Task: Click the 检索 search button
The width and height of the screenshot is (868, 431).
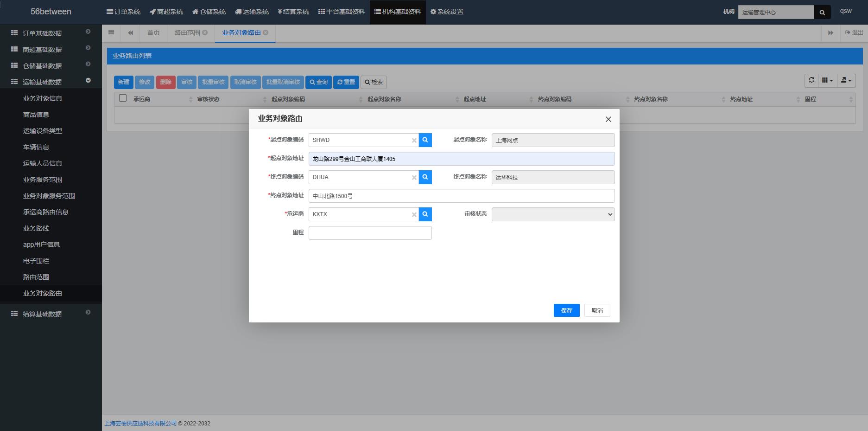Action: [x=374, y=82]
